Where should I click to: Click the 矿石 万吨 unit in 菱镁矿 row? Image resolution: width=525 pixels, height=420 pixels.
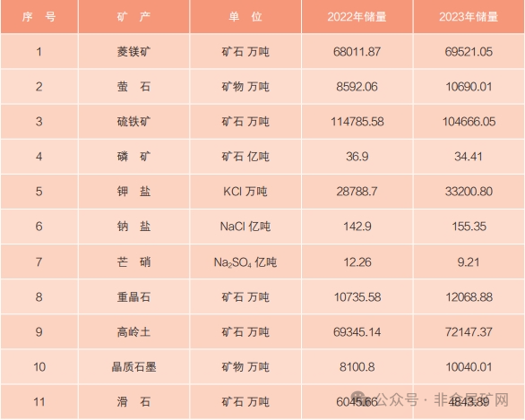click(245, 52)
